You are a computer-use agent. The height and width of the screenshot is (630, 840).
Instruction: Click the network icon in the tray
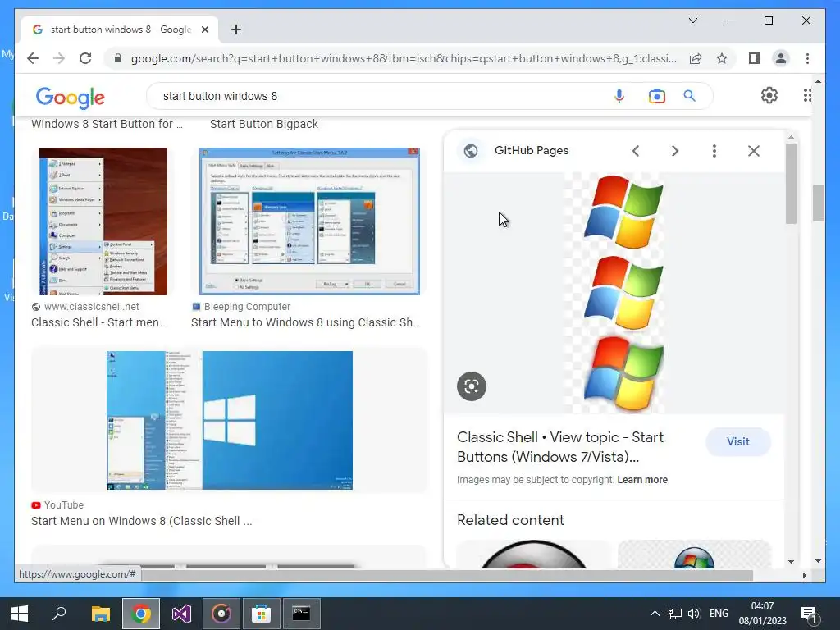674,614
